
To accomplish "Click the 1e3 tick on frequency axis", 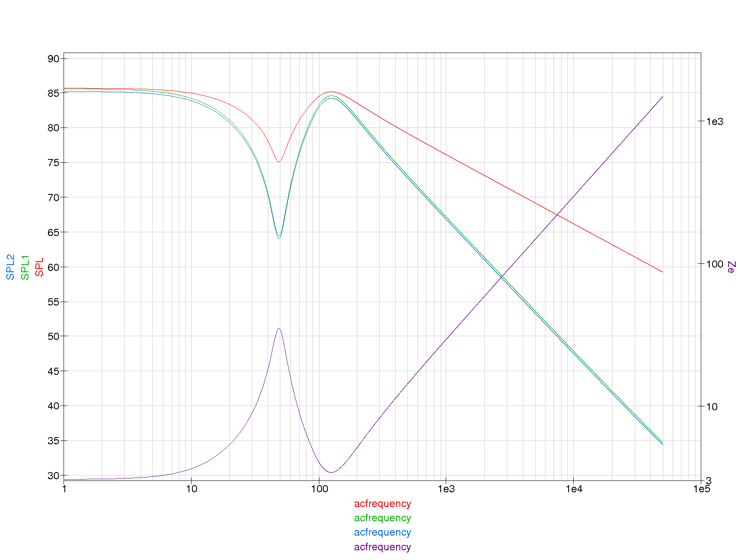I will 446,489.
